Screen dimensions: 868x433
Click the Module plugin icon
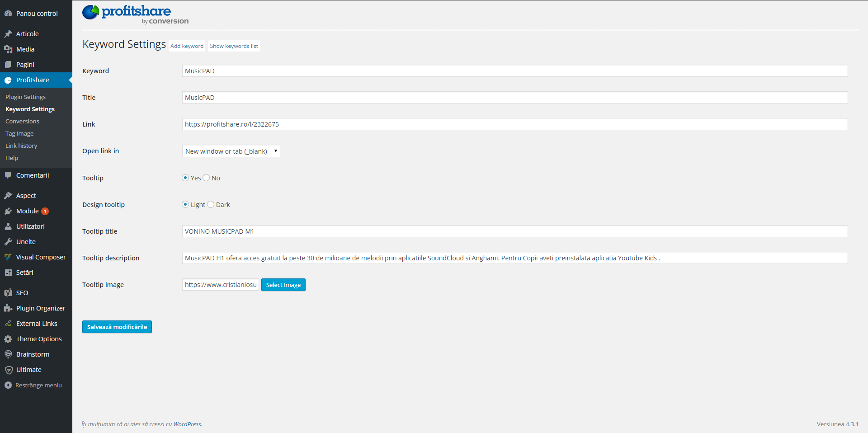8,211
